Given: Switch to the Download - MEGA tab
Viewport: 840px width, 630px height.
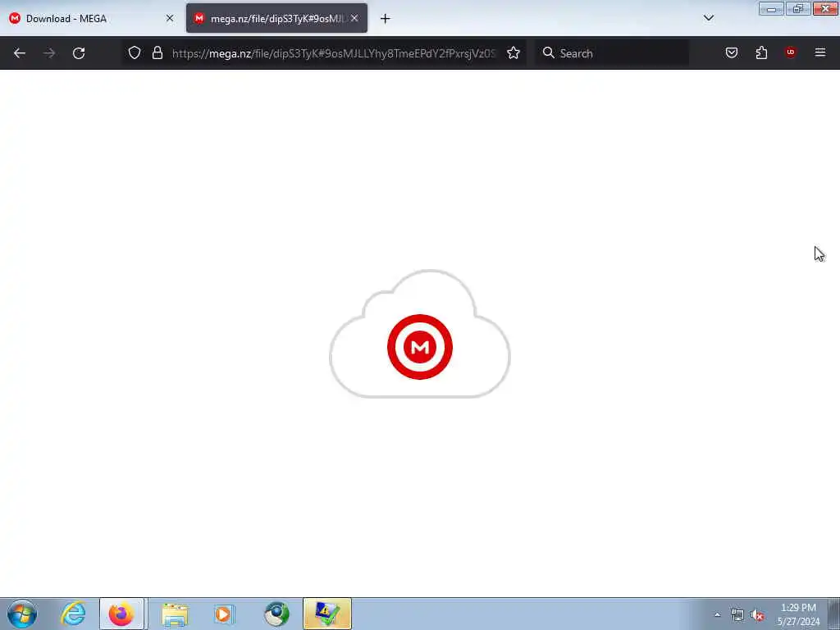Looking at the screenshot, I should tap(91, 18).
